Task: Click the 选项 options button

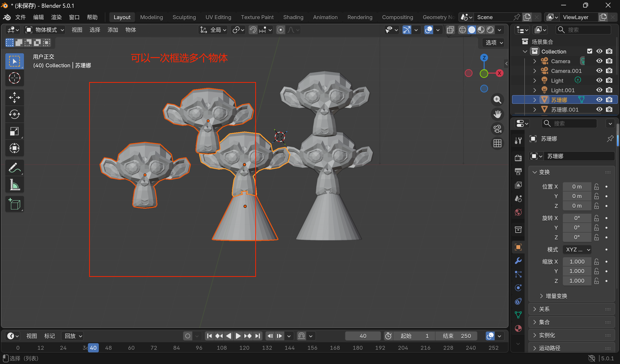Action: click(x=494, y=43)
